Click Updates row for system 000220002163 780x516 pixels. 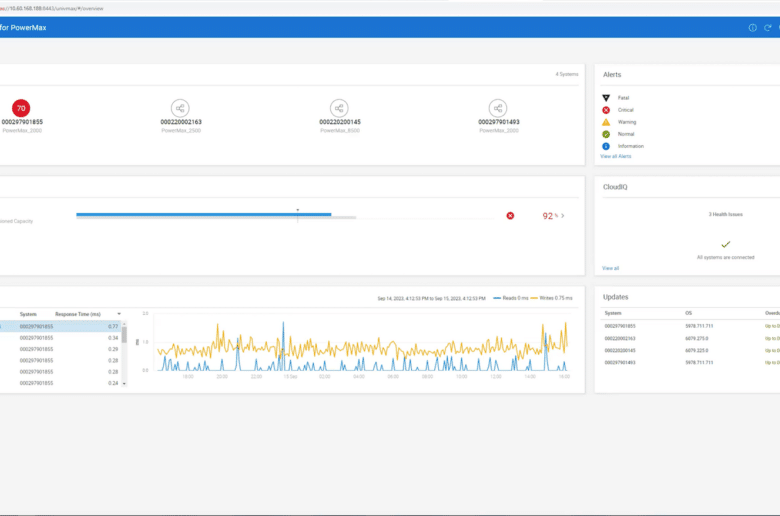click(691, 338)
